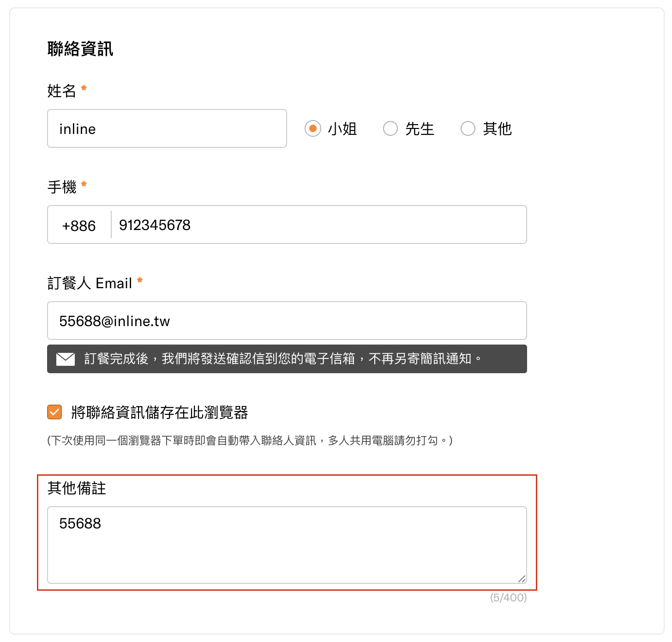Click the 訂餐人 Email label
This screenshot has width=672, height=642.
click(90, 283)
